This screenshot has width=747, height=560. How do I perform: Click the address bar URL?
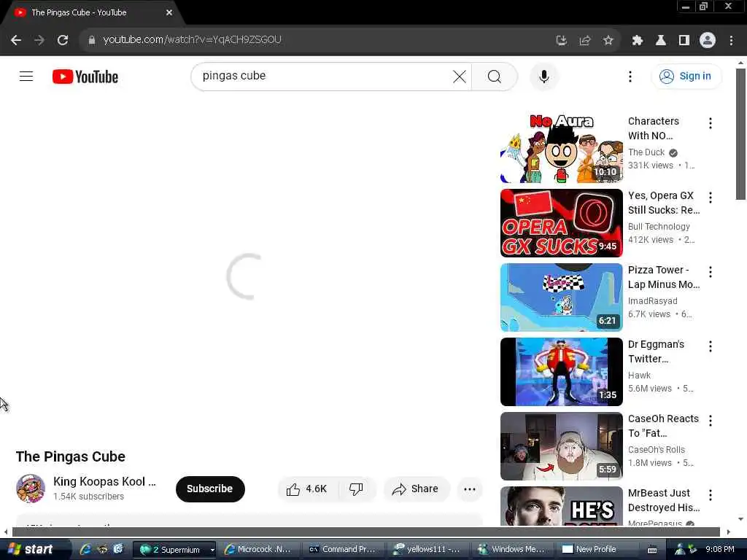(192, 40)
